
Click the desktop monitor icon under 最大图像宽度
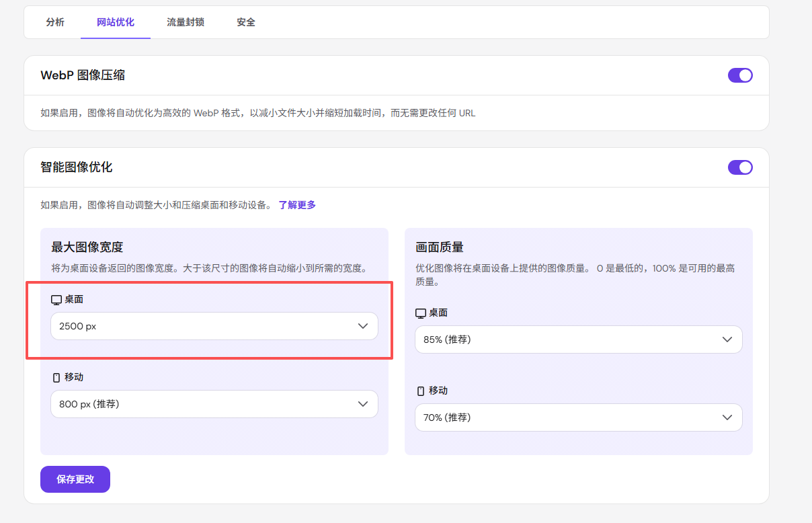[56, 300]
